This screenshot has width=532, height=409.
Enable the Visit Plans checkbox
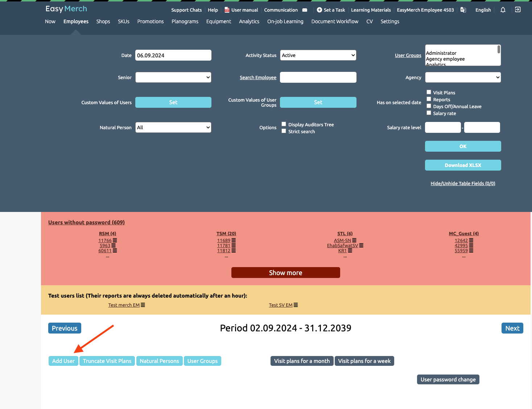pyautogui.click(x=429, y=92)
